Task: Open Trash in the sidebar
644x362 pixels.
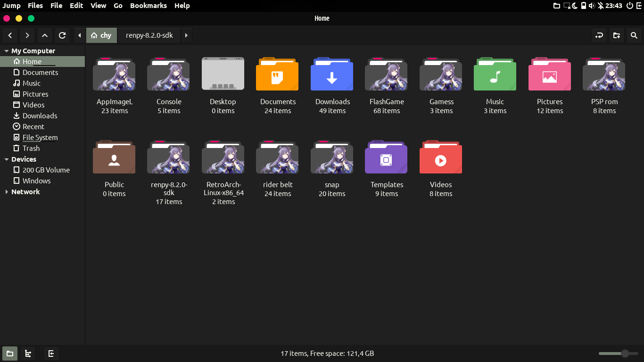Action: click(x=42, y=148)
